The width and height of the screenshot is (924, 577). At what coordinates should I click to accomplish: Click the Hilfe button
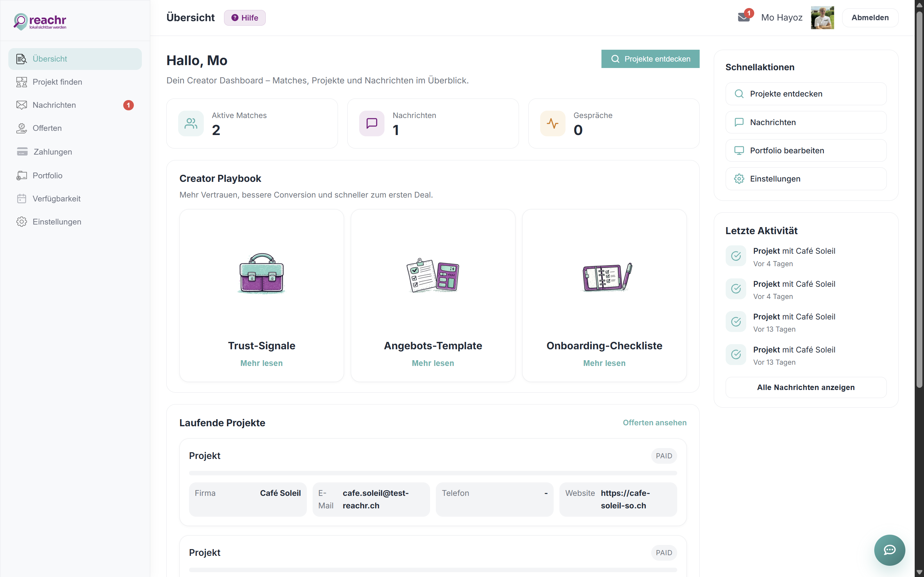pyautogui.click(x=245, y=18)
